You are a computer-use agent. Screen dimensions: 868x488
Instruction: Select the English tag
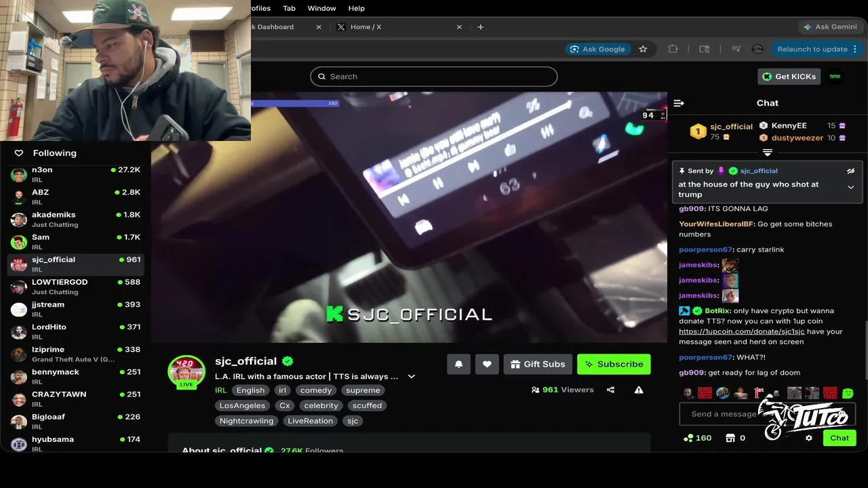[251, 390]
